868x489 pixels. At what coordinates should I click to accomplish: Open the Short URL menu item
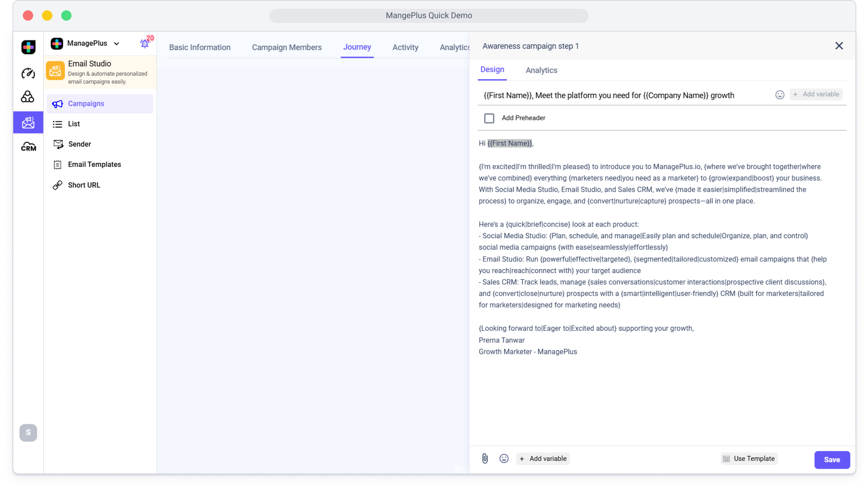[84, 185]
